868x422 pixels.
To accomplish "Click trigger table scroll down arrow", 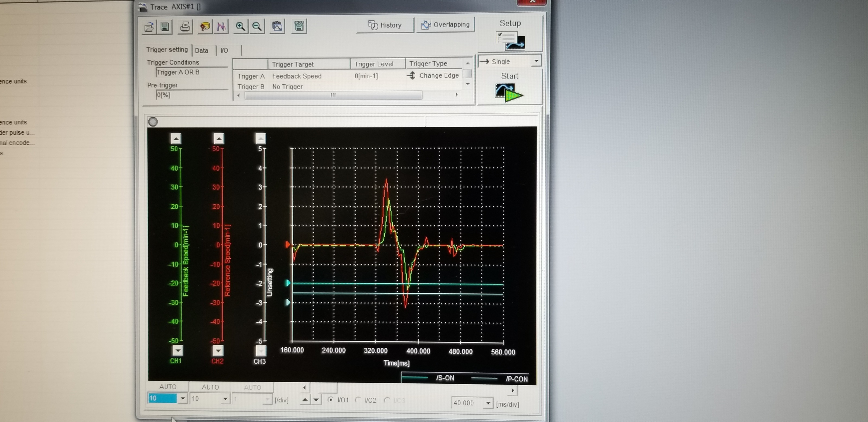I will point(467,84).
